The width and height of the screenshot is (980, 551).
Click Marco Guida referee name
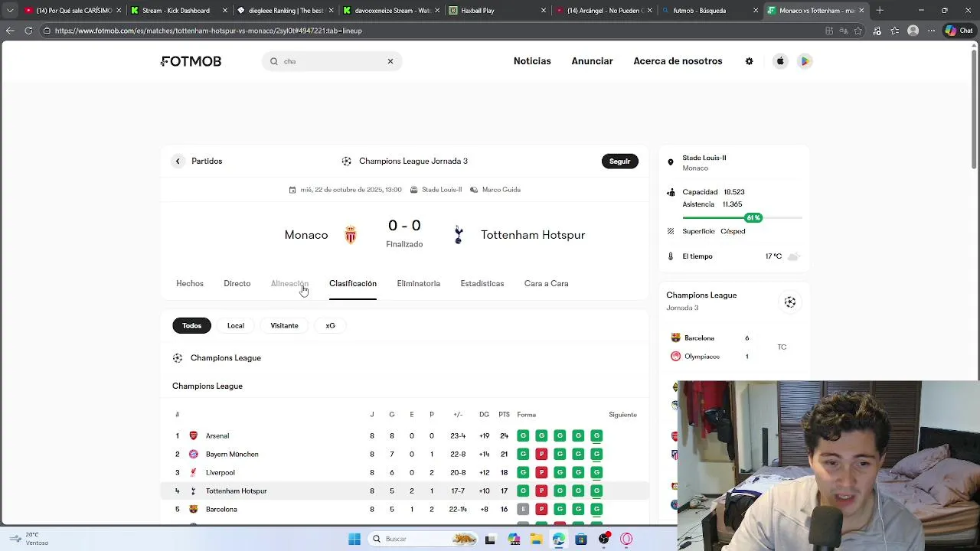pyautogui.click(x=501, y=190)
